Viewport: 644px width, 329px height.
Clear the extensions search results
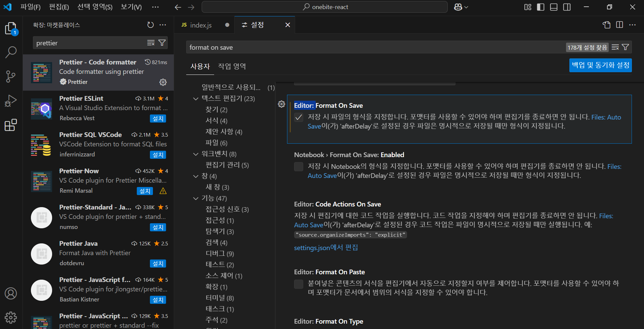pos(151,43)
